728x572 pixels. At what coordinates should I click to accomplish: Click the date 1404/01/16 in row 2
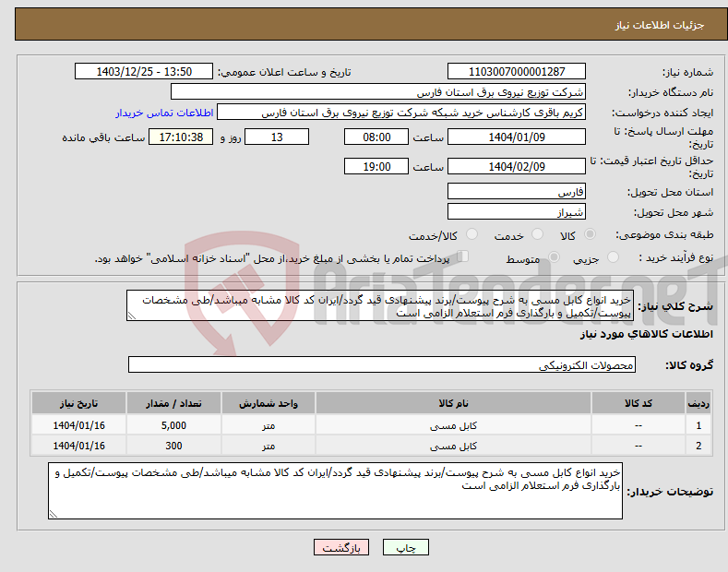(x=78, y=446)
